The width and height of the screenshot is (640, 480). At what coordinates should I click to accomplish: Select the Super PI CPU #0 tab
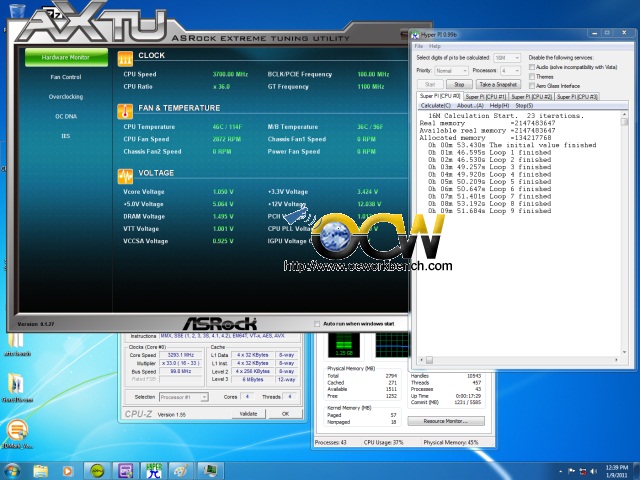click(x=440, y=96)
